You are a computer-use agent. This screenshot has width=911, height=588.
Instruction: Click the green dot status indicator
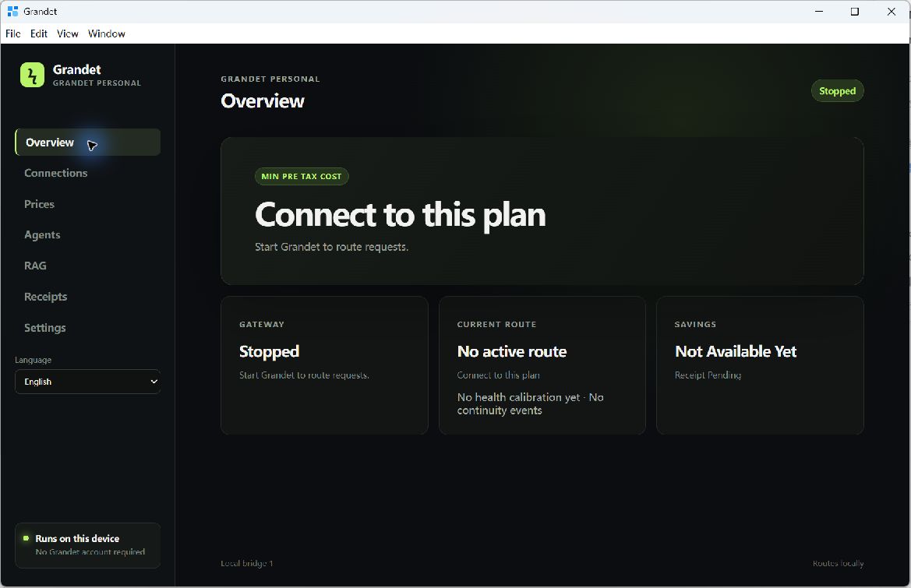pyautogui.click(x=26, y=538)
